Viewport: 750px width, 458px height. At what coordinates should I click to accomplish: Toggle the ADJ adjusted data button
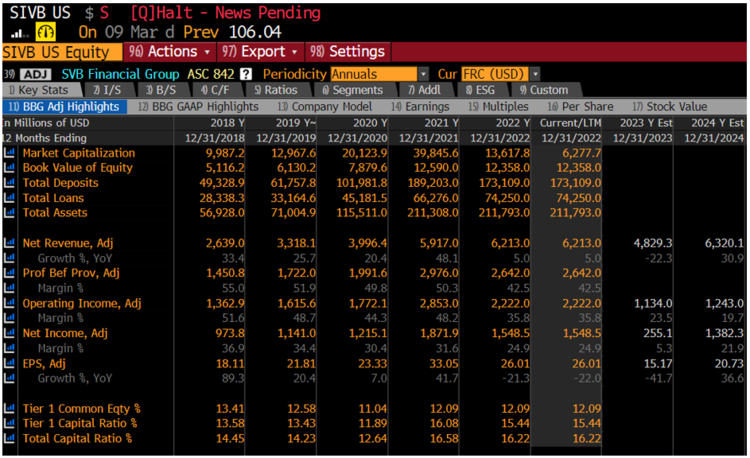[x=34, y=74]
